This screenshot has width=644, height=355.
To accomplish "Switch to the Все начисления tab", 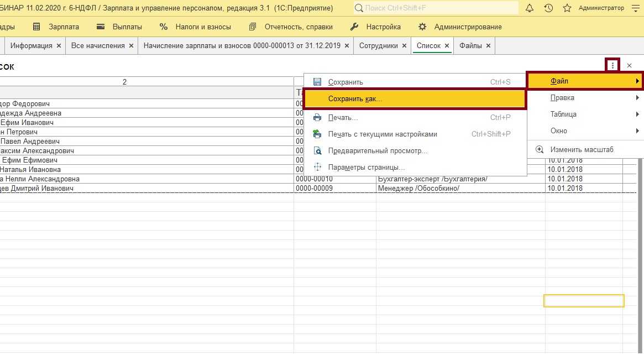I will point(98,46).
